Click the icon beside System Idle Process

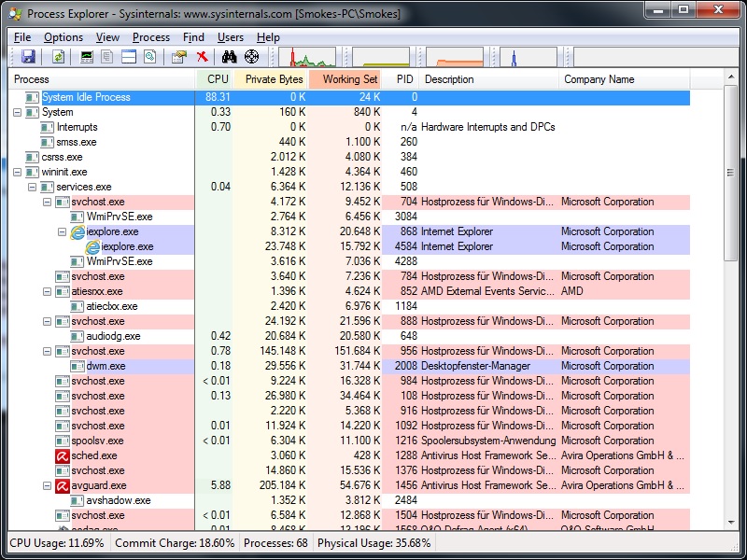click(33, 97)
